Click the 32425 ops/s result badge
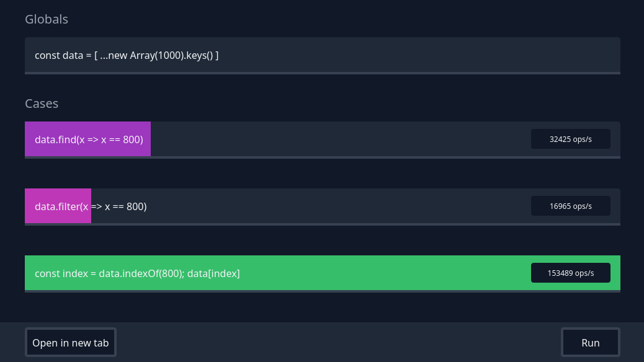 570,139
